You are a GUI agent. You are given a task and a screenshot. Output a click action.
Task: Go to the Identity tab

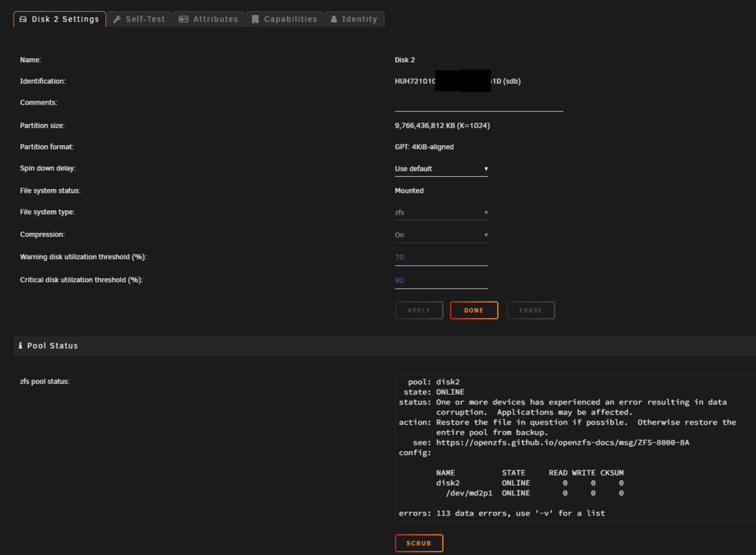pos(355,20)
